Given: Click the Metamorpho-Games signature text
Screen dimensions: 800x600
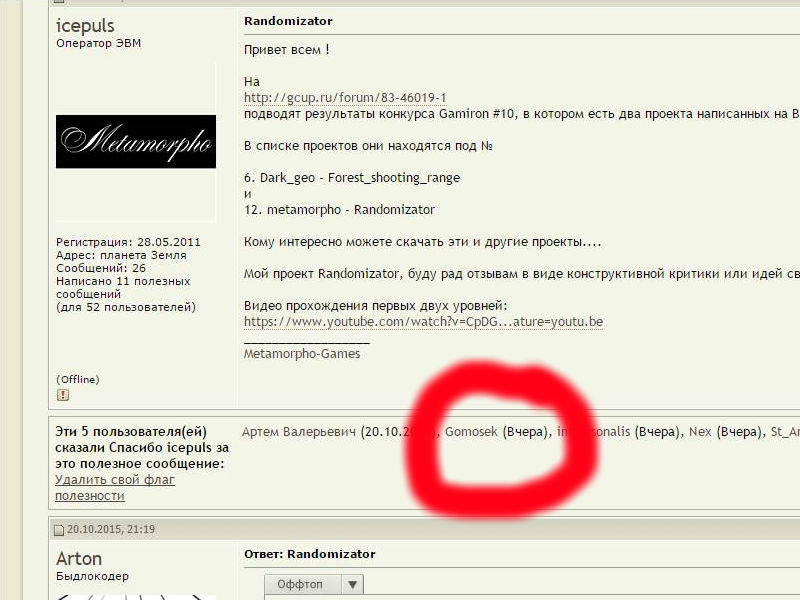Looking at the screenshot, I should coord(302,354).
